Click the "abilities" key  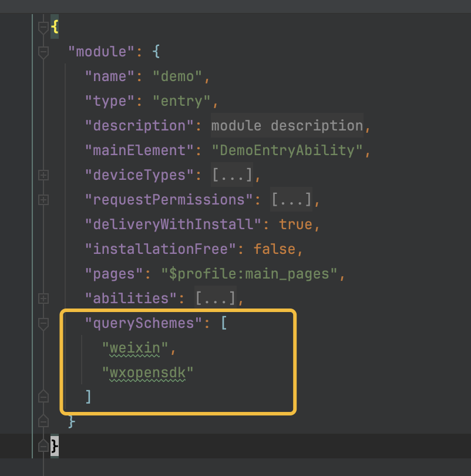pyautogui.click(x=130, y=299)
